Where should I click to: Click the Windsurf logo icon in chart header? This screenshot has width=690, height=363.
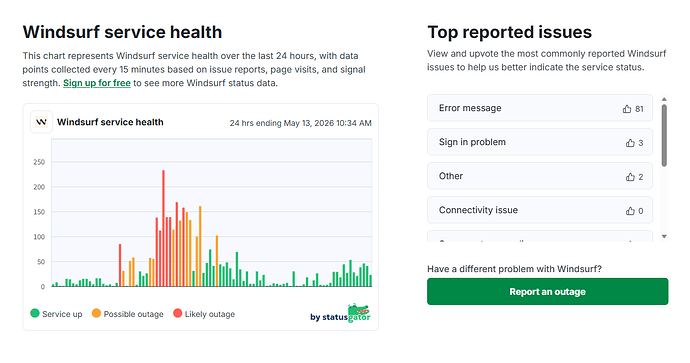click(x=41, y=122)
